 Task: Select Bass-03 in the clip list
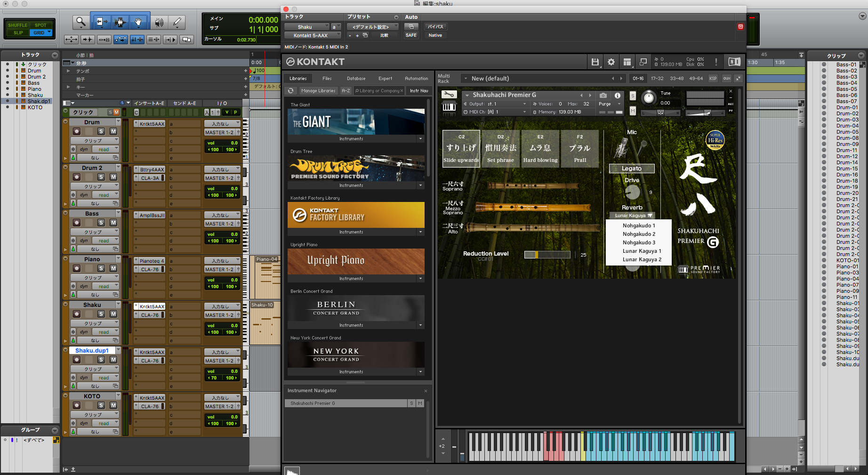point(846,77)
